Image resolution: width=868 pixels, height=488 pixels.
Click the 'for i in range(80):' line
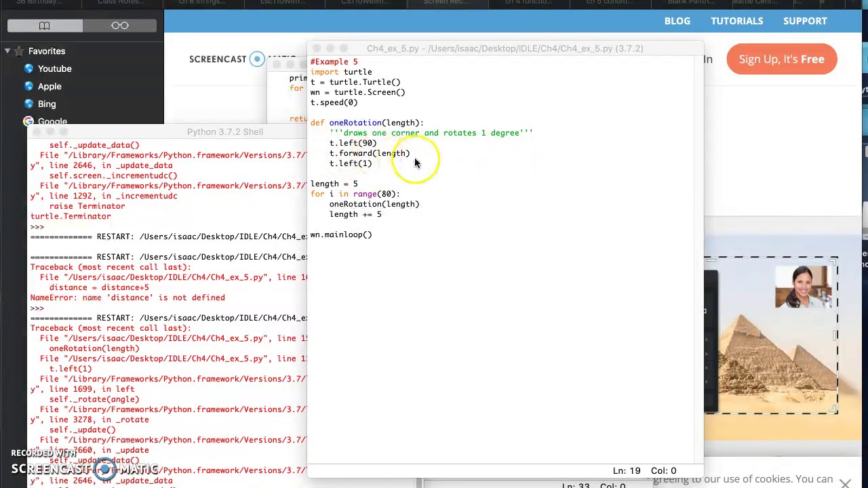(x=355, y=194)
